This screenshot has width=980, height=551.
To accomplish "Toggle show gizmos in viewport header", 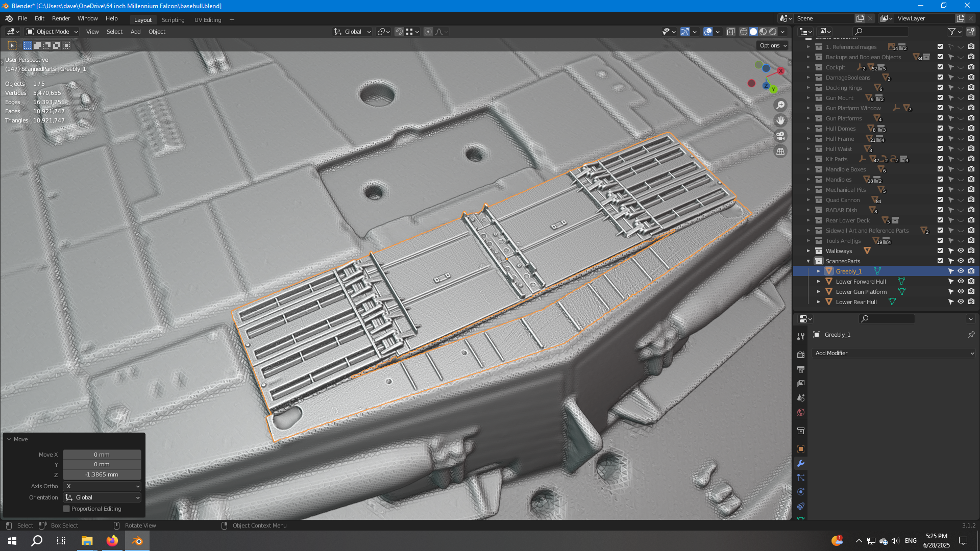I will coord(685,32).
